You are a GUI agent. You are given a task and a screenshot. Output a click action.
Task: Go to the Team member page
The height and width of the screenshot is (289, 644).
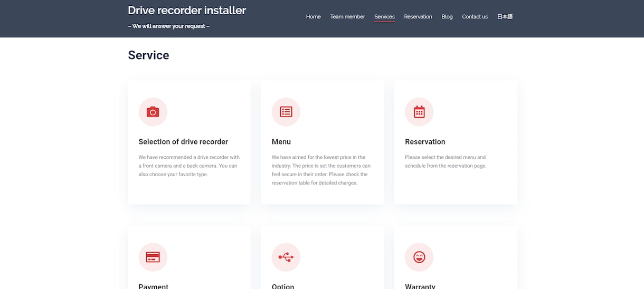[347, 17]
